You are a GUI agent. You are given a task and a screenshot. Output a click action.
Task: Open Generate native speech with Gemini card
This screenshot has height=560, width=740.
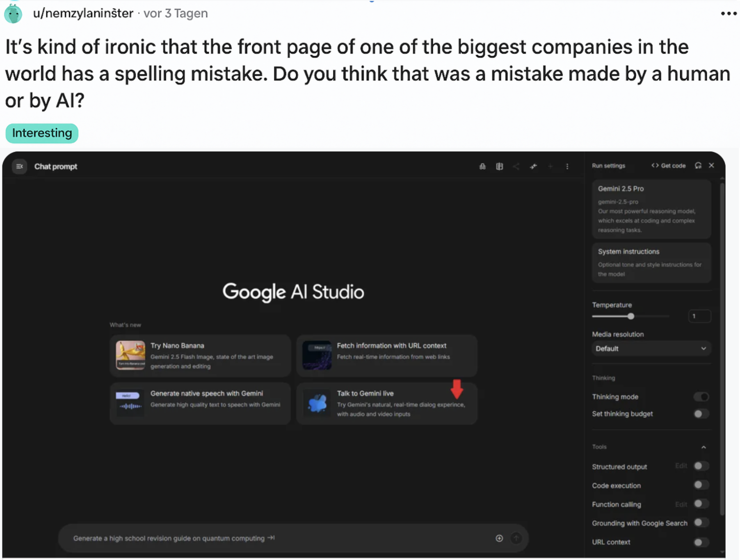coord(200,403)
